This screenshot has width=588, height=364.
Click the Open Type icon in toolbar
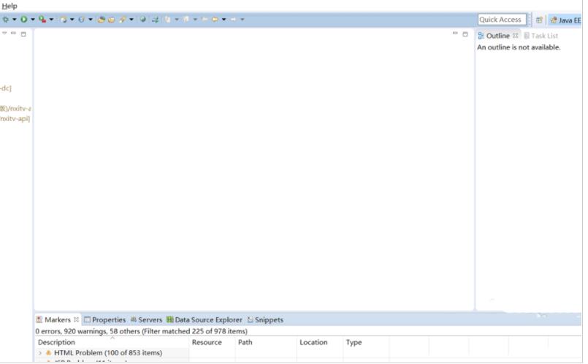(102, 20)
